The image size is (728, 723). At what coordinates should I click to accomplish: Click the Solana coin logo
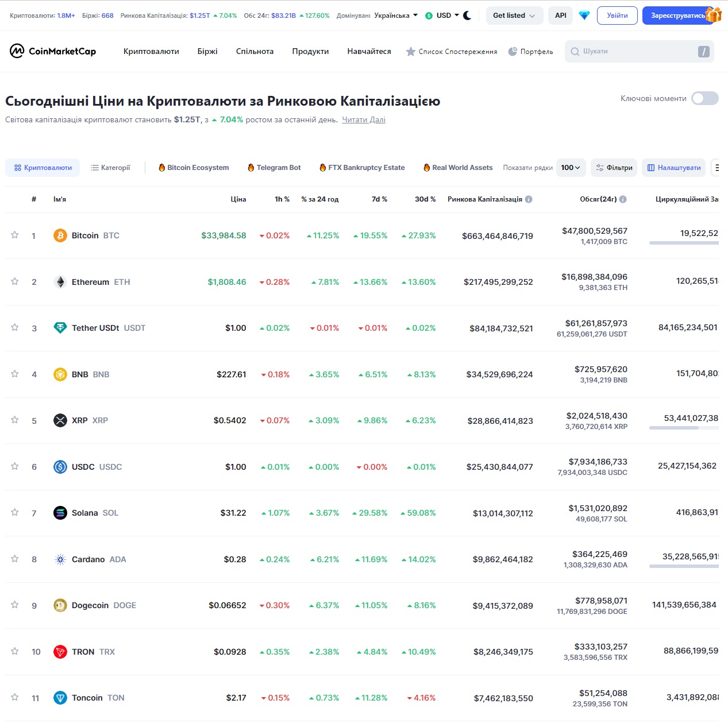[60, 513]
